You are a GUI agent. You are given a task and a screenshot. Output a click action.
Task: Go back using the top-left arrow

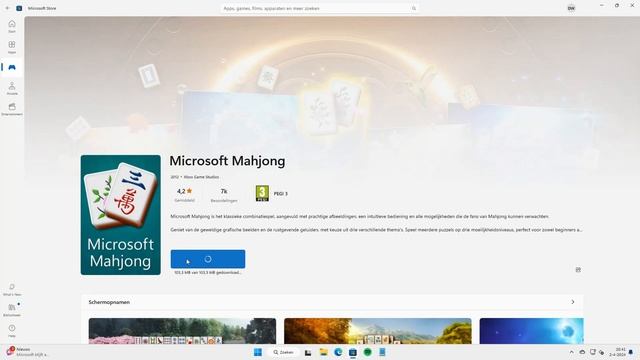[7, 8]
